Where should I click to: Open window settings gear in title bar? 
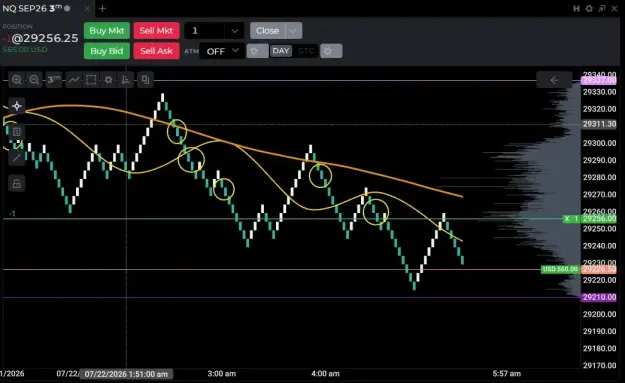589,8
